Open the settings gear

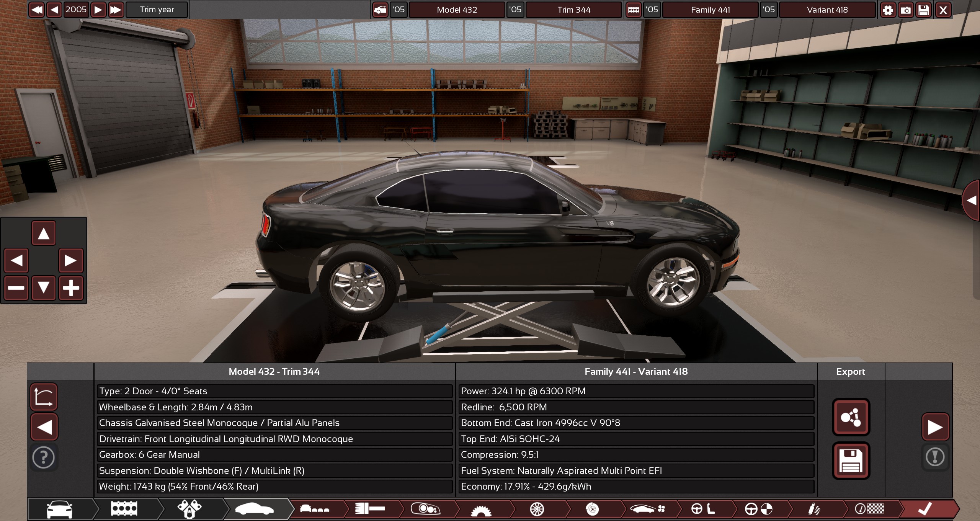click(x=888, y=10)
